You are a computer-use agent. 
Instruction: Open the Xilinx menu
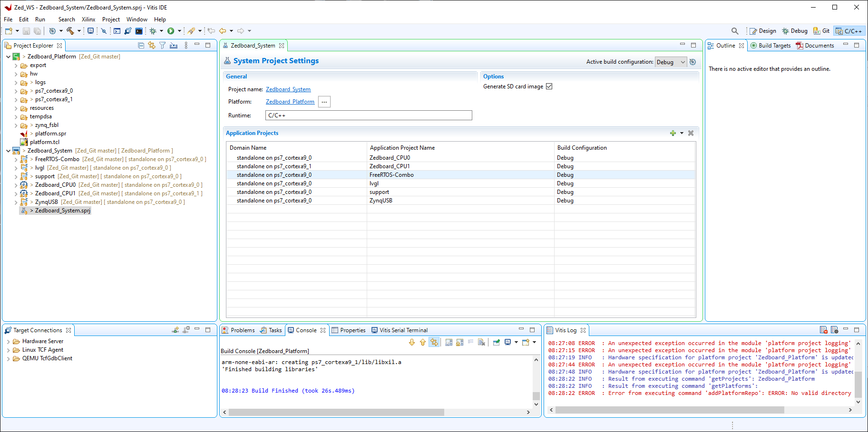[88, 19]
